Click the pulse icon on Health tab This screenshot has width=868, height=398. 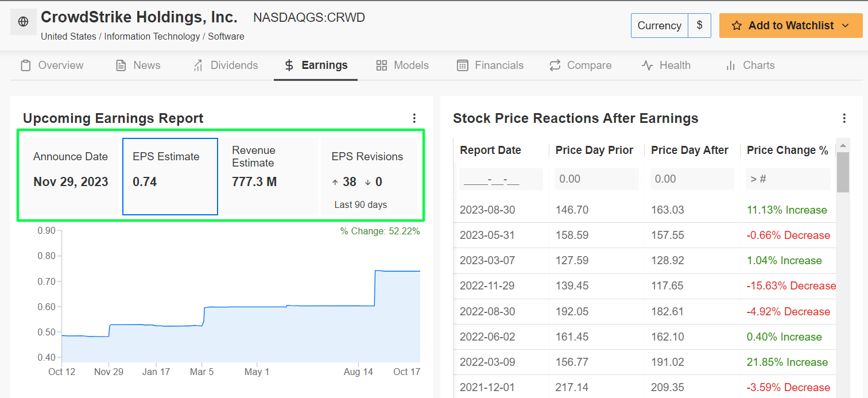[647, 65]
